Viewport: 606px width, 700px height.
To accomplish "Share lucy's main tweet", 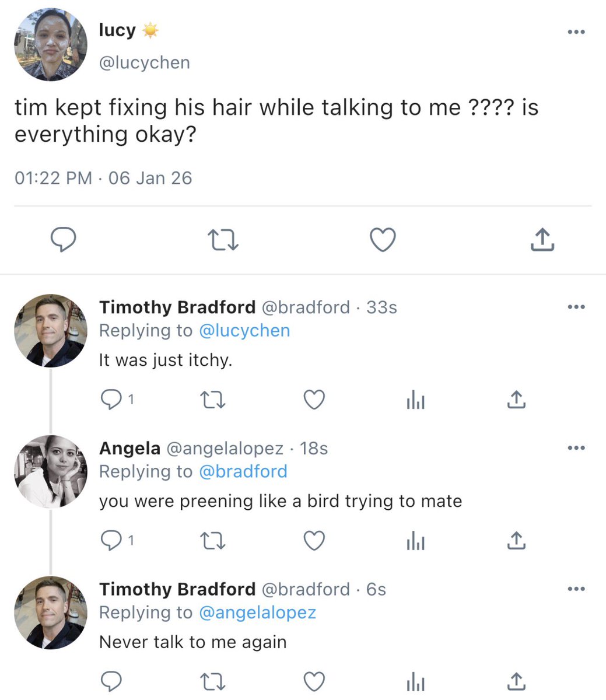I will coord(542,239).
